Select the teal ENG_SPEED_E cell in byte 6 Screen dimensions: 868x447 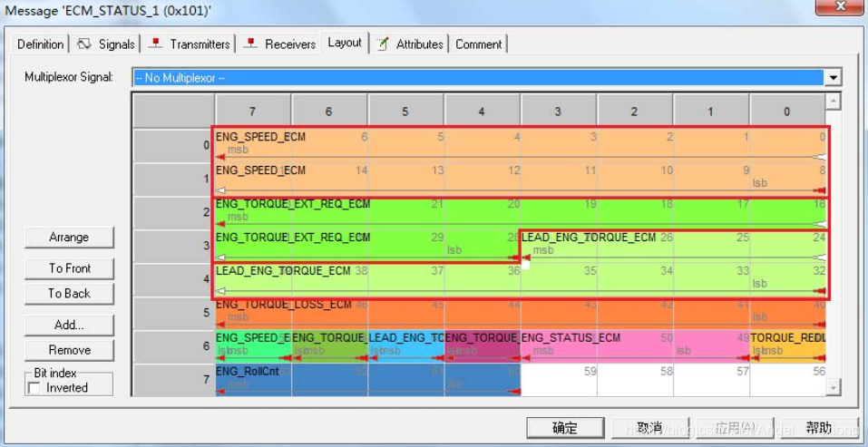pyautogui.click(x=254, y=347)
